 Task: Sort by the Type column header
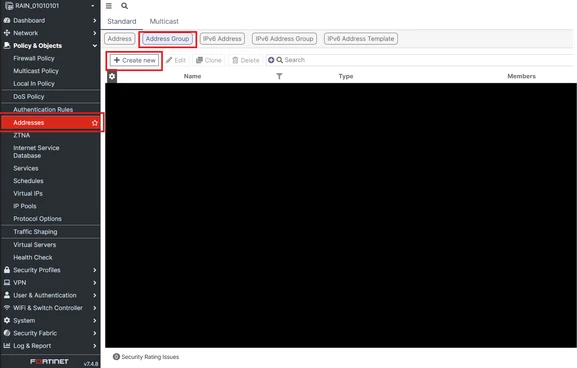pyautogui.click(x=346, y=76)
